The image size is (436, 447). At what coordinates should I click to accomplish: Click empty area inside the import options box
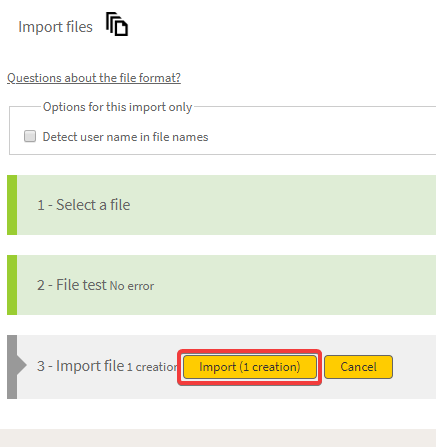[317, 137]
